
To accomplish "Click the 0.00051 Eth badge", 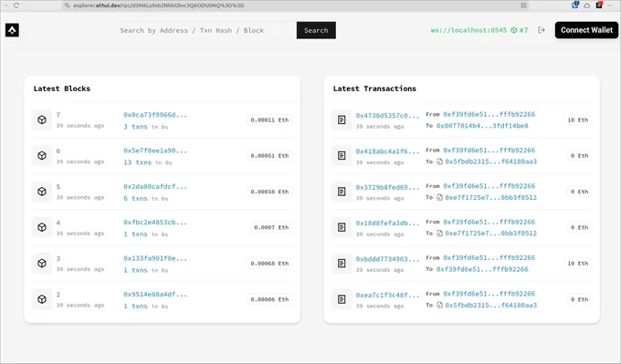I will click(x=269, y=155).
